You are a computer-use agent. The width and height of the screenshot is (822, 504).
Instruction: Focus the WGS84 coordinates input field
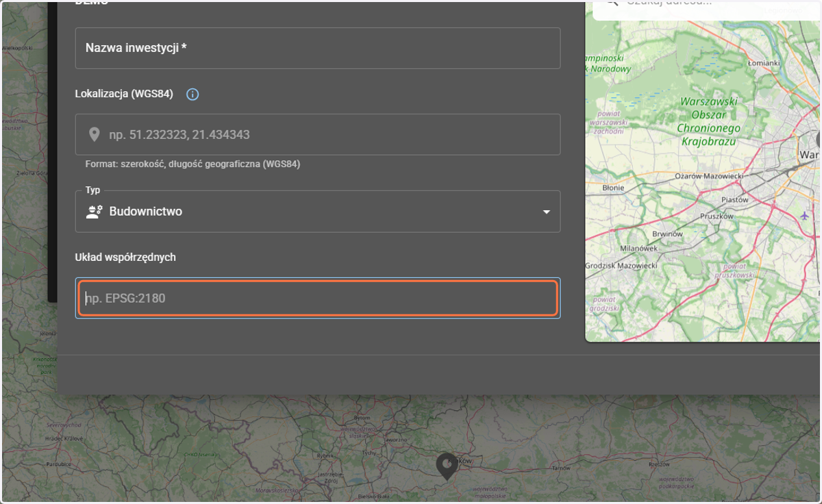(318, 134)
